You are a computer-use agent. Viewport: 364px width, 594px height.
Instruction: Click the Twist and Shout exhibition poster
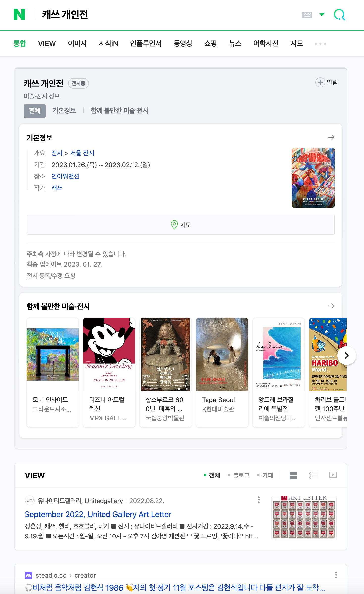click(x=313, y=178)
